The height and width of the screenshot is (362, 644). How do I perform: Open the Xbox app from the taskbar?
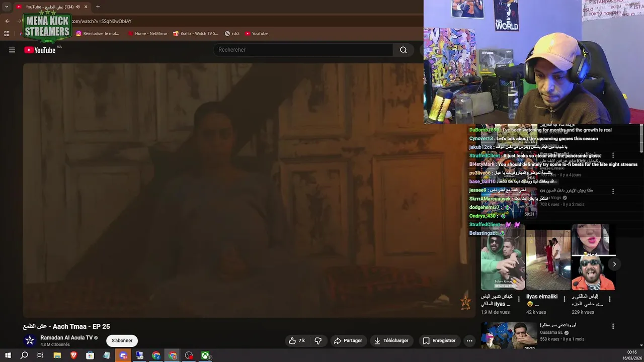pyautogui.click(x=206, y=355)
